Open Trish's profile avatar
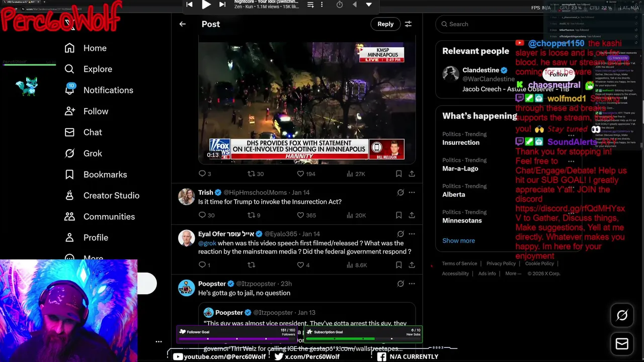The image size is (644, 362). pos(187,197)
